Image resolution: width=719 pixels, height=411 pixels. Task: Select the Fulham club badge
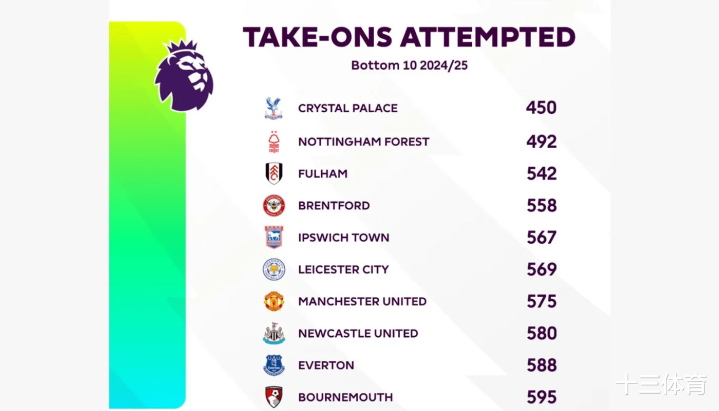[274, 173]
